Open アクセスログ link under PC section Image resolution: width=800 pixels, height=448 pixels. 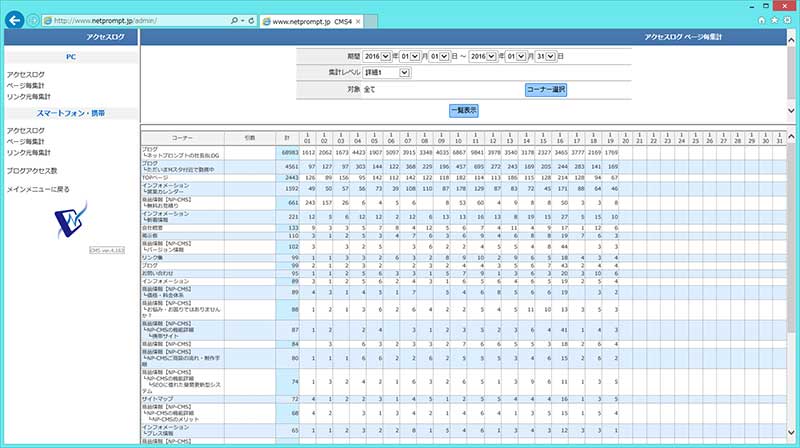click(x=26, y=74)
